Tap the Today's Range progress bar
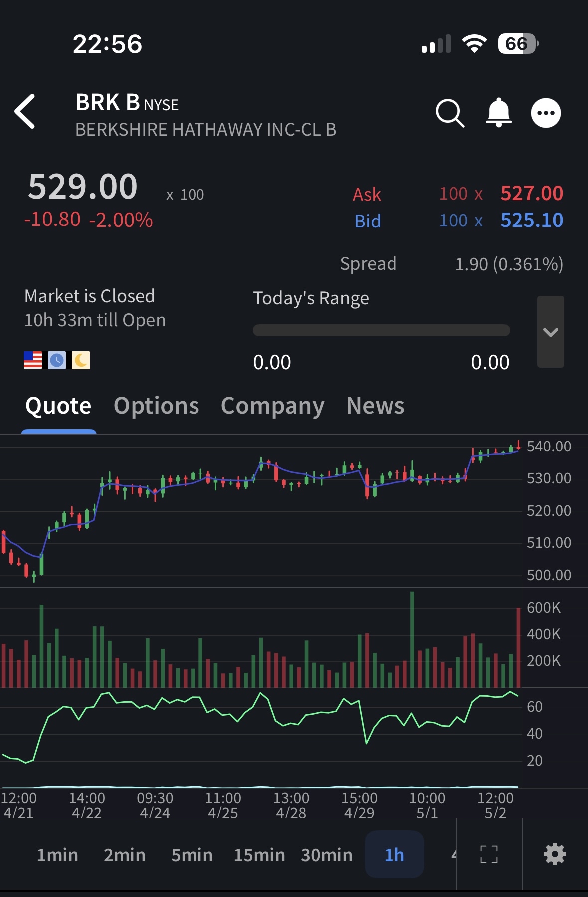 click(382, 330)
